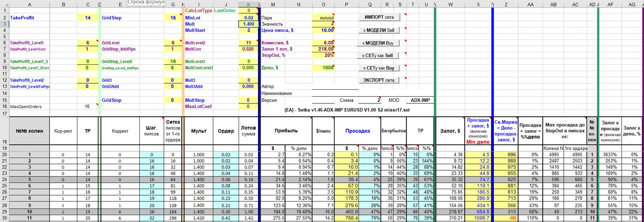Select the MultCorr value 0.020
Viewport: 644px width, 222px height.
tap(249, 49)
